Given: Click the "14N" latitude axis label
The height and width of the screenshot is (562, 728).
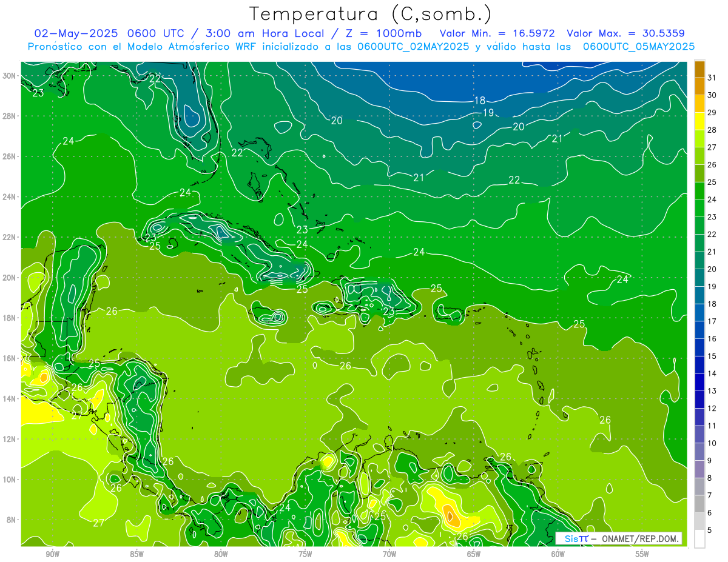Looking at the screenshot, I should click(10, 398).
